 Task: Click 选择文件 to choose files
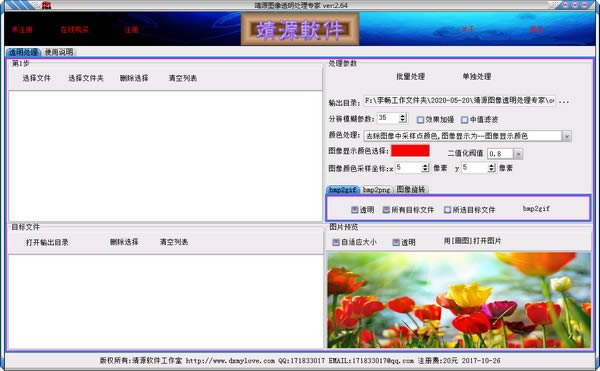(x=36, y=78)
